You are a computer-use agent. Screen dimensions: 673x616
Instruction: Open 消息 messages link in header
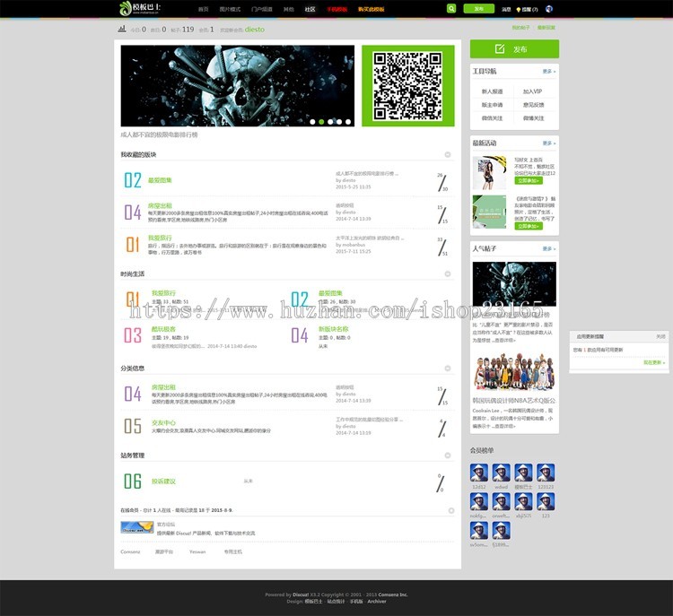pyautogui.click(x=506, y=10)
